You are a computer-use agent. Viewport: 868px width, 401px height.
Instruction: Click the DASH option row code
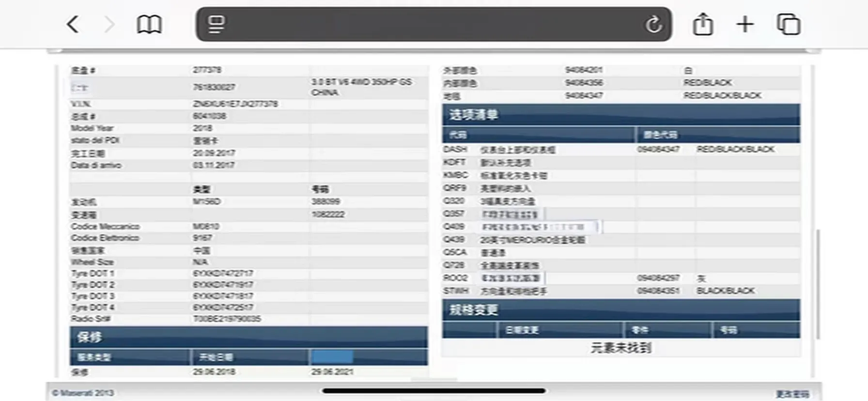(455, 149)
